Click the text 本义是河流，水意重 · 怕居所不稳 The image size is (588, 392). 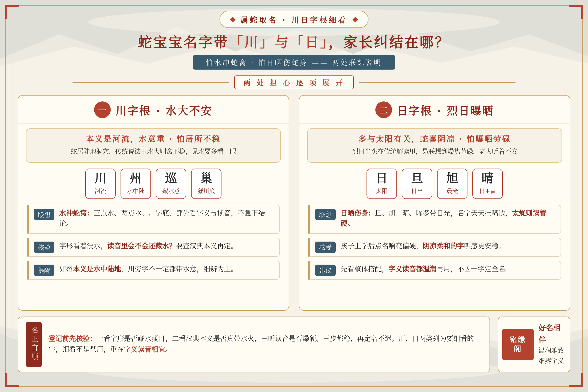[153, 139]
